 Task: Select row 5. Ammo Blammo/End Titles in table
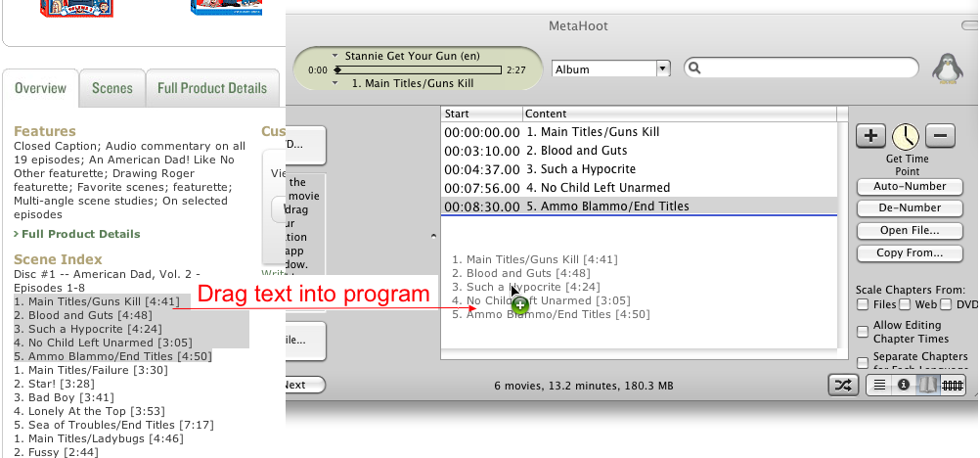pos(639,206)
